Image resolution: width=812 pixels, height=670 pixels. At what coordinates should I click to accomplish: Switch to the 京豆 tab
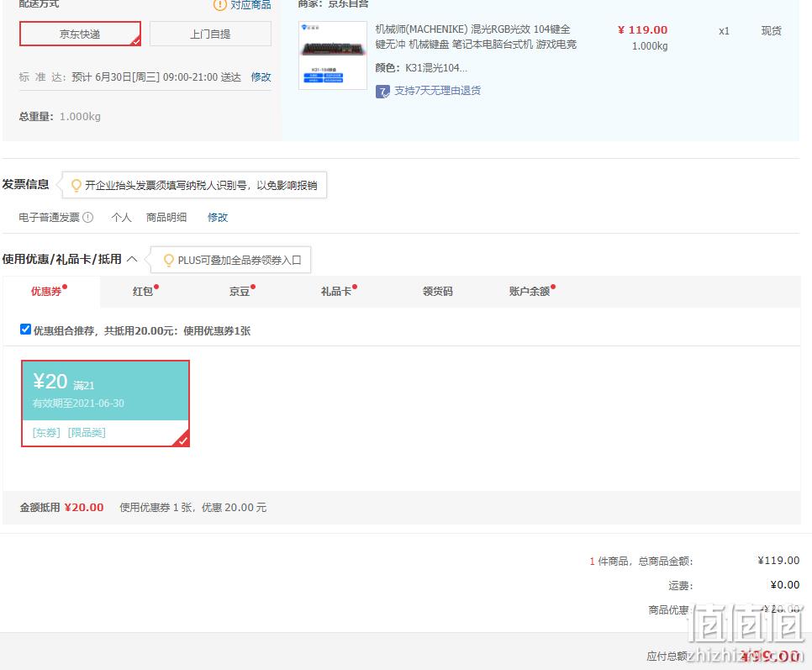pos(240,292)
